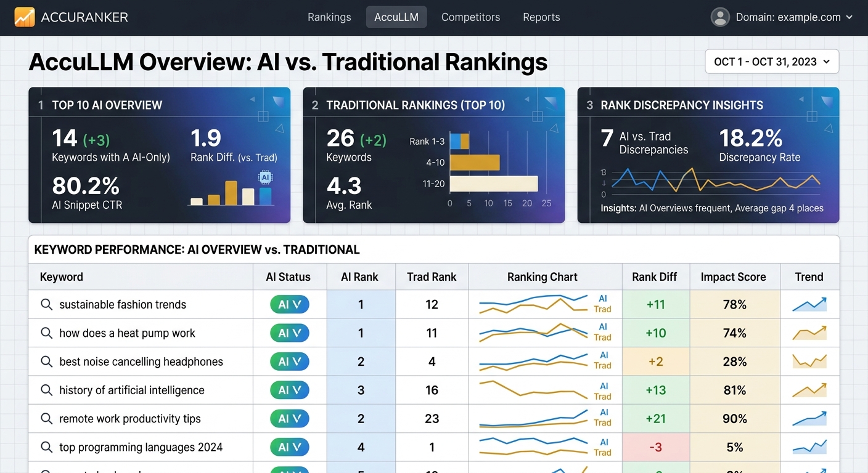Screen dimensions: 868x473
Task: Switch to the Competitors tab
Action: click(470, 17)
